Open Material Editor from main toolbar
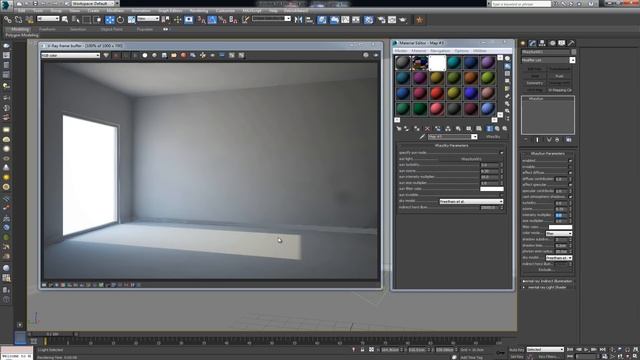This screenshot has width=640, height=360. click(x=368, y=20)
